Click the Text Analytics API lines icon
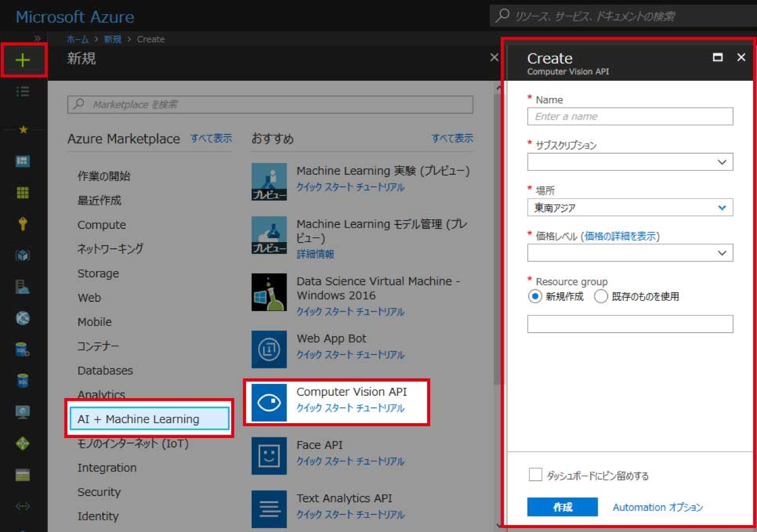The image size is (757, 532). pyautogui.click(x=269, y=509)
